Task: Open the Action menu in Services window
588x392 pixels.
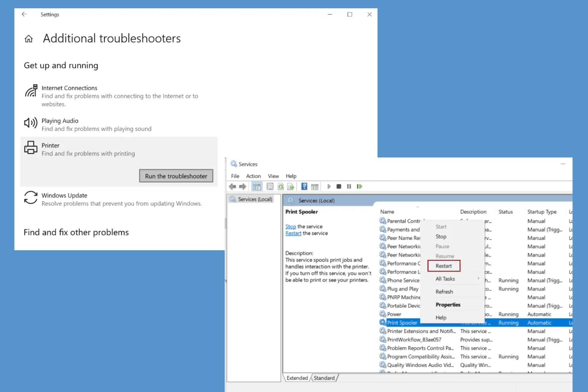Action: coord(253,175)
